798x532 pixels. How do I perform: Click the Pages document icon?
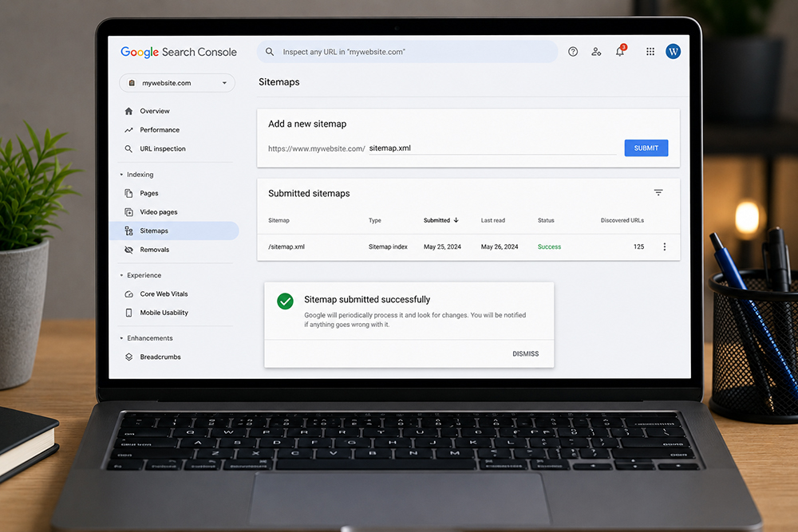tap(128, 193)
